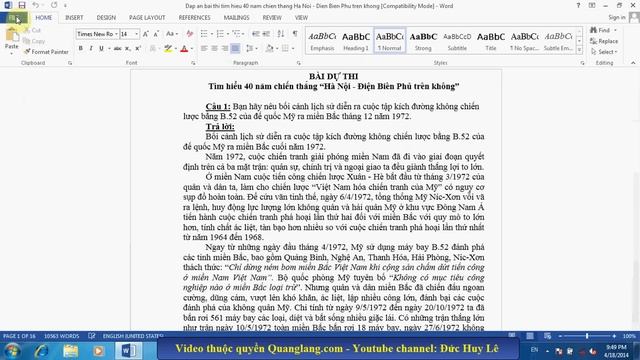Open Select dropdown in Editing
The width and height of the screenshot is (640, 360).
click(604, 52)
